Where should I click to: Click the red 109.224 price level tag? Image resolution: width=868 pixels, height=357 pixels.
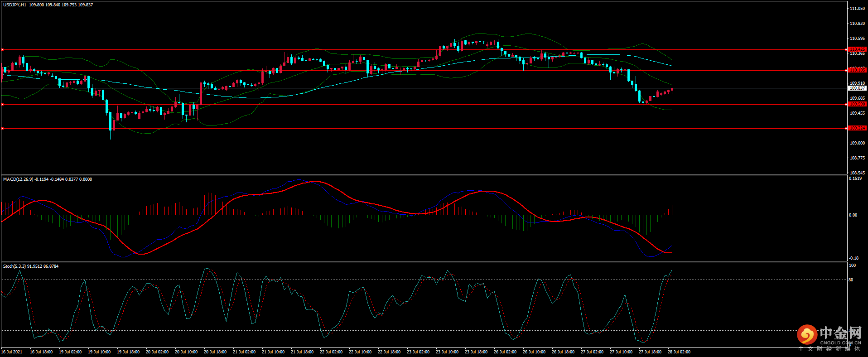tap(857, 128)
